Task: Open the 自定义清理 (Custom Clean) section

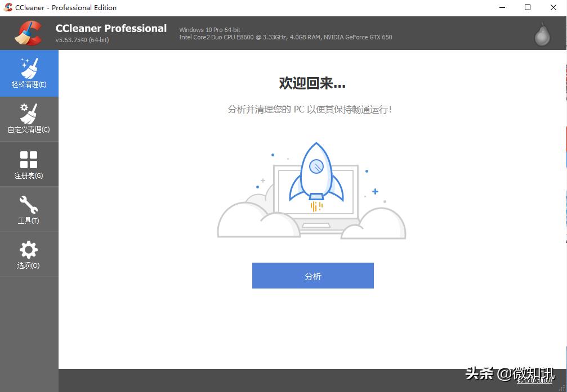Action: click(x=29, y=118)
